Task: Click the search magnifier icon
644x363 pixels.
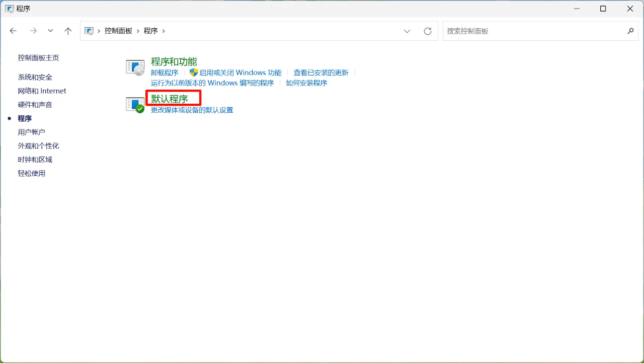Action: pos(630,31)
